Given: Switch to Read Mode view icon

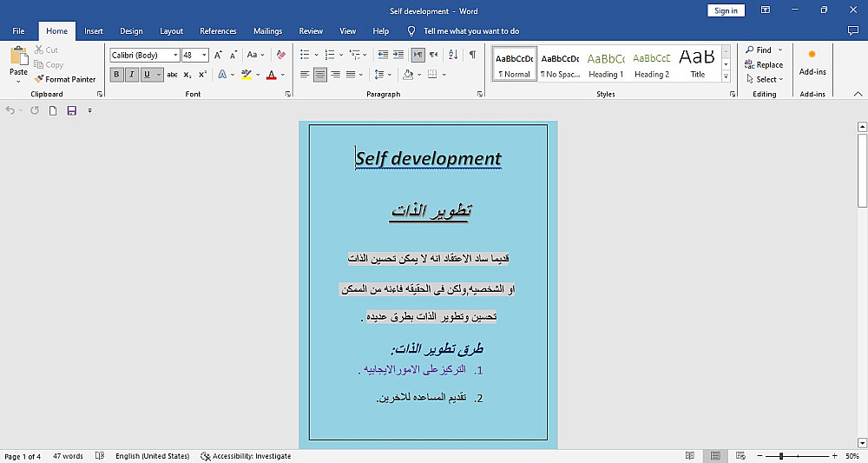Looking at the screenshot, I should click(x=690, y=456).
